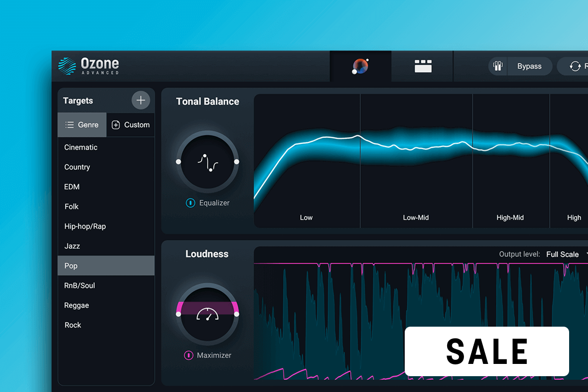Toggle the Equalizer power button
The width and height of the screenshot is (588, 392).
click(190, 203)
